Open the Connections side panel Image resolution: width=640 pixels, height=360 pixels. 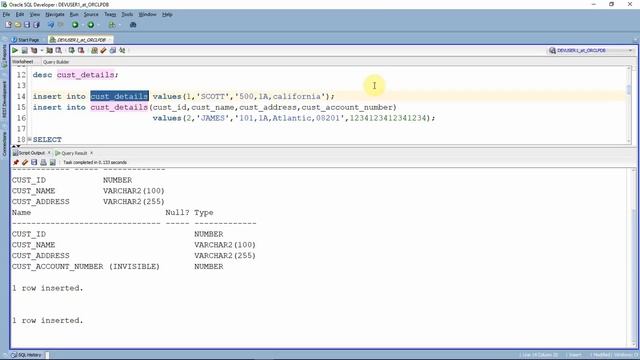pyautogui.click(x=4, y=144)
